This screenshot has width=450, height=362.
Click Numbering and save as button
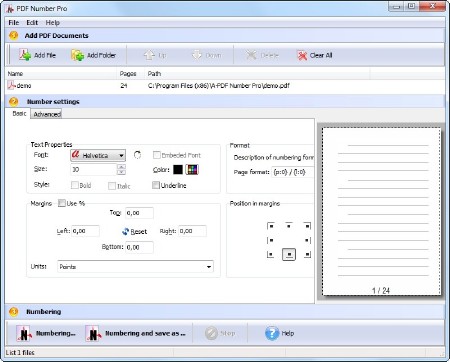click(x=135, y=333)
